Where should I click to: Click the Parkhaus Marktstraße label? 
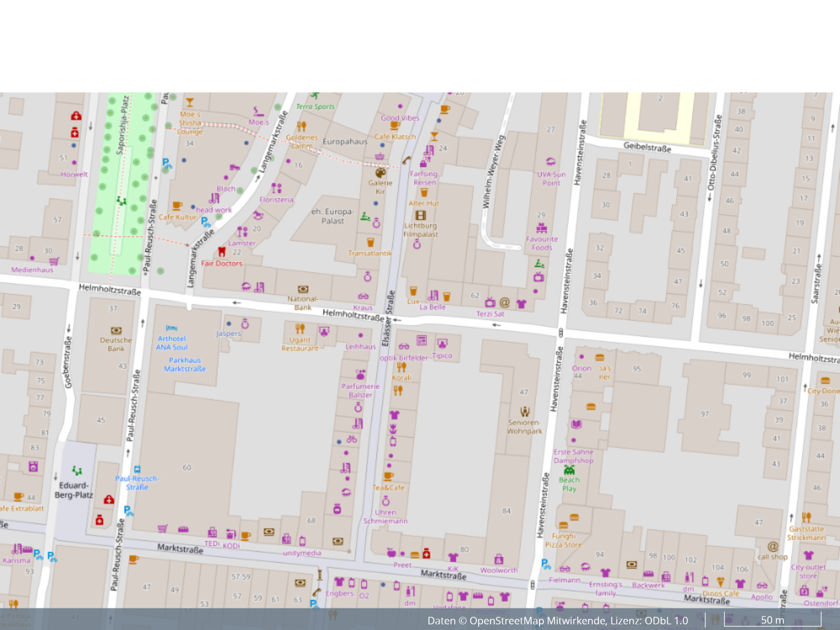tap(185, 364)
